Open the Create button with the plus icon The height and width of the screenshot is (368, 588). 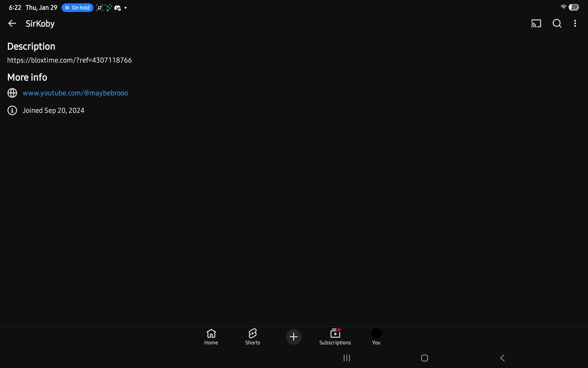[294, 337]
